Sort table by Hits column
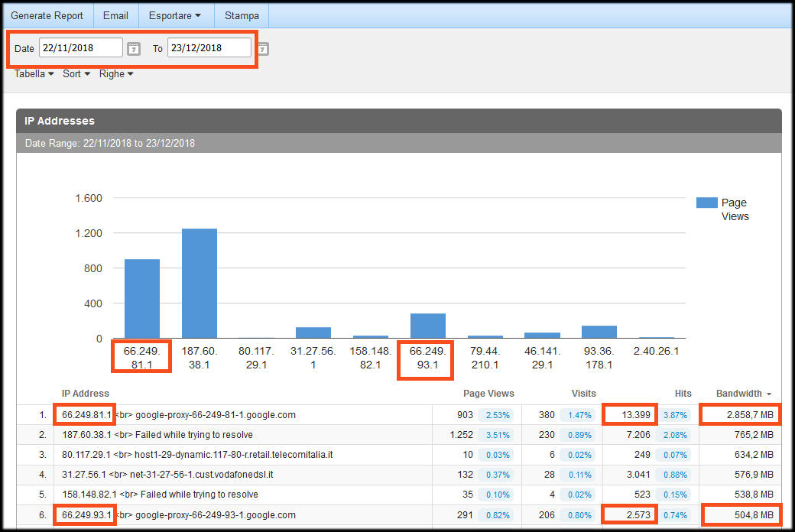795x532 pixels. (x=683, y=394)
